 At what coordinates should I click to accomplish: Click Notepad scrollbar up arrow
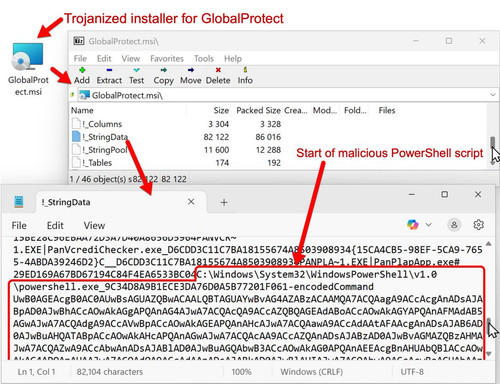[489, 244]
